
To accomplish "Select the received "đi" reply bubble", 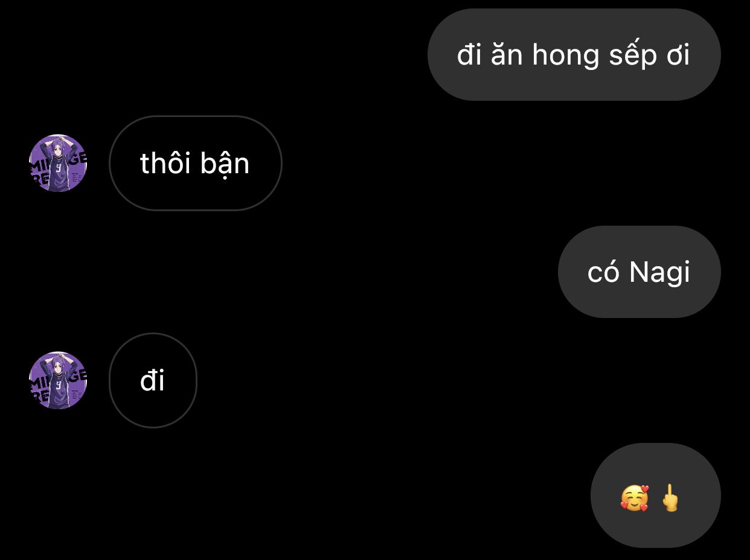I will pyautogui.click(x=153, y=380).
